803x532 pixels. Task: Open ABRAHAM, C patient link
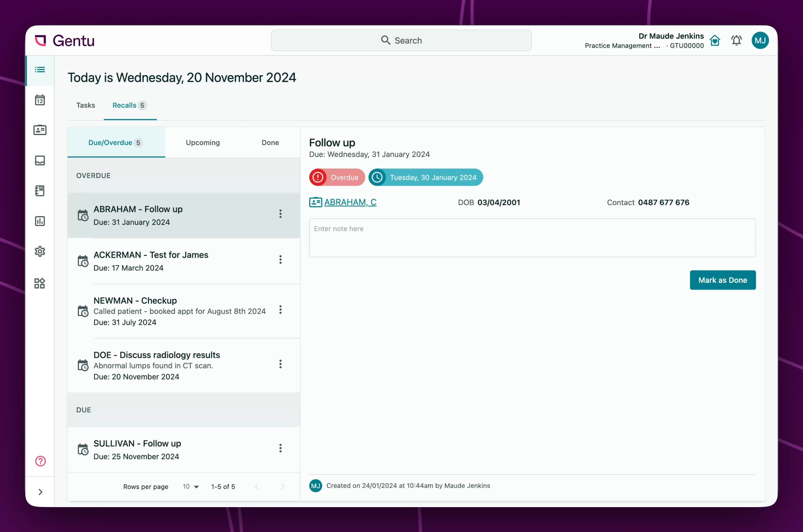coord(350,202)
